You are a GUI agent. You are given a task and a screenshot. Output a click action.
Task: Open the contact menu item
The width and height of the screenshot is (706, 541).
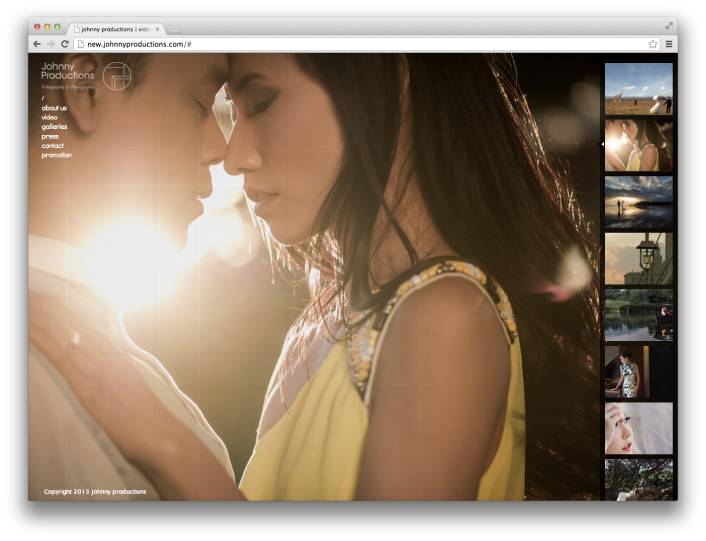click(x=52, y=146)
